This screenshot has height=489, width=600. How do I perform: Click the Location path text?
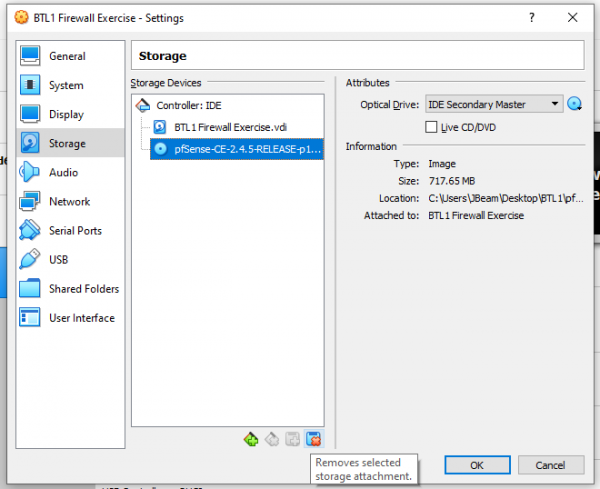(x=506, y=198)
